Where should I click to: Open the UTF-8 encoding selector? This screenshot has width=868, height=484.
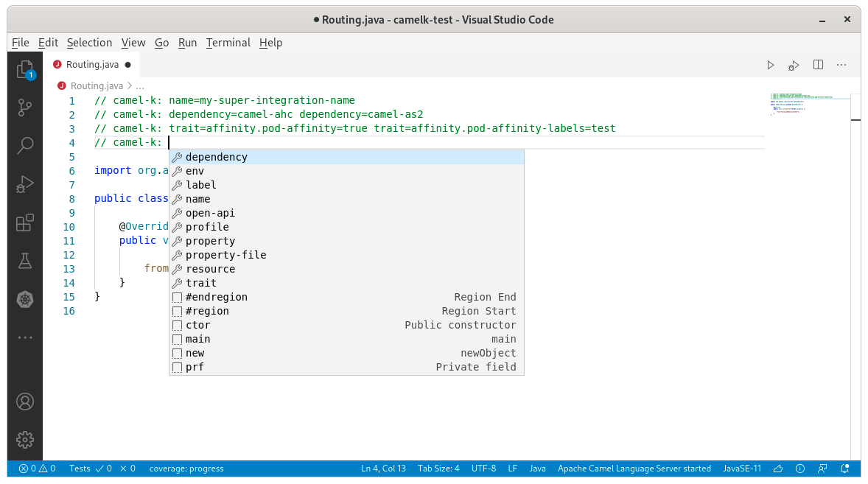(483, 469)
